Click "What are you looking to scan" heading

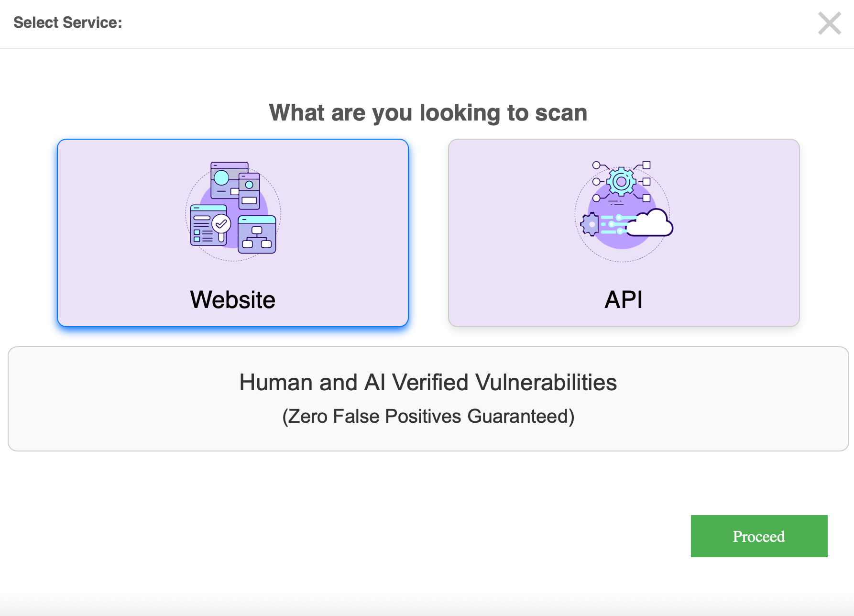428,113
